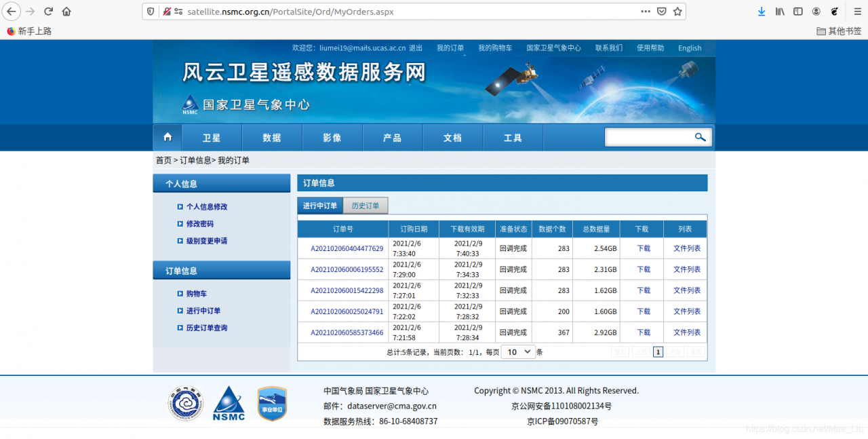Click the browser forward arrow
This screenshot has width=868, height=439.
[x=30, y=12]
